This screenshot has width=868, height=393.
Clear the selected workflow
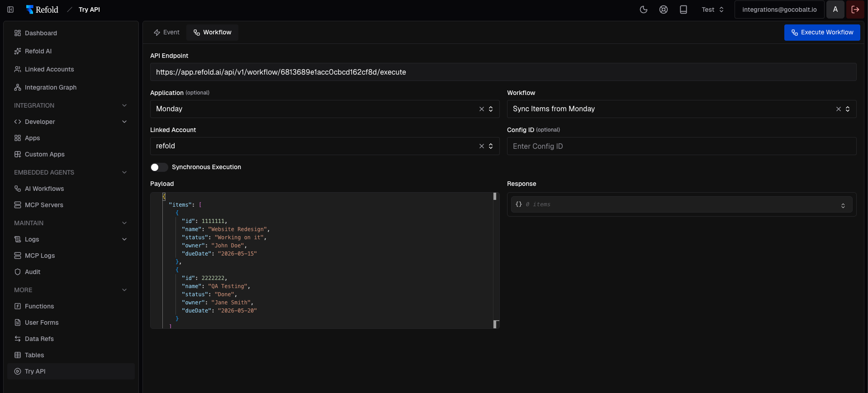pyautogui.click(x=838, y=109)
